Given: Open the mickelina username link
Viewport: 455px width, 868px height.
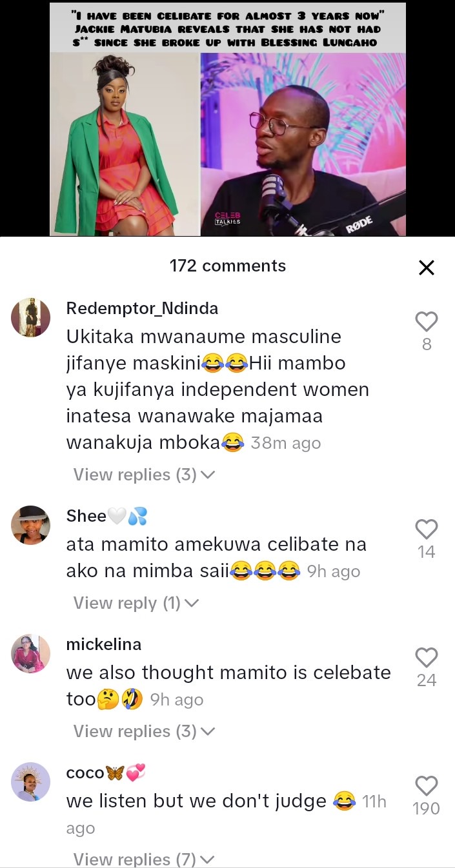Looking at the screenshot, I should click(x=104, y=644).
